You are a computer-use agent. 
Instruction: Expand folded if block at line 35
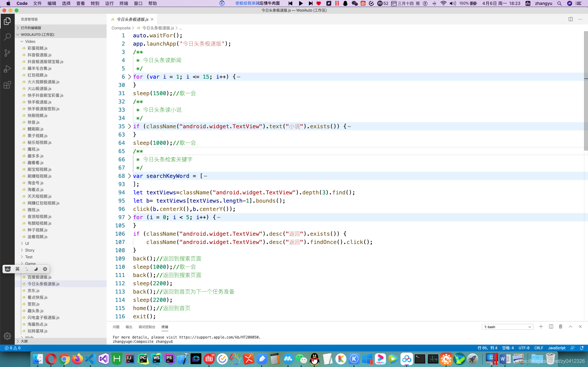[129, 126]
